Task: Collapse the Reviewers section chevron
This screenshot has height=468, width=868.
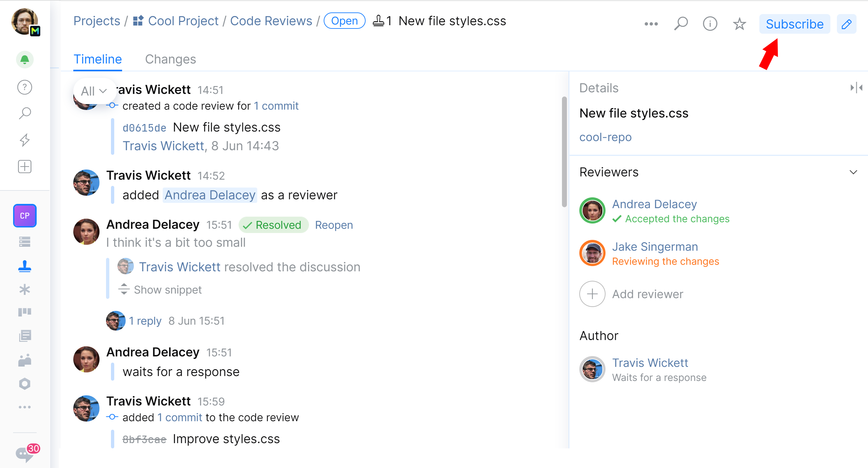Action: [853, 172]
